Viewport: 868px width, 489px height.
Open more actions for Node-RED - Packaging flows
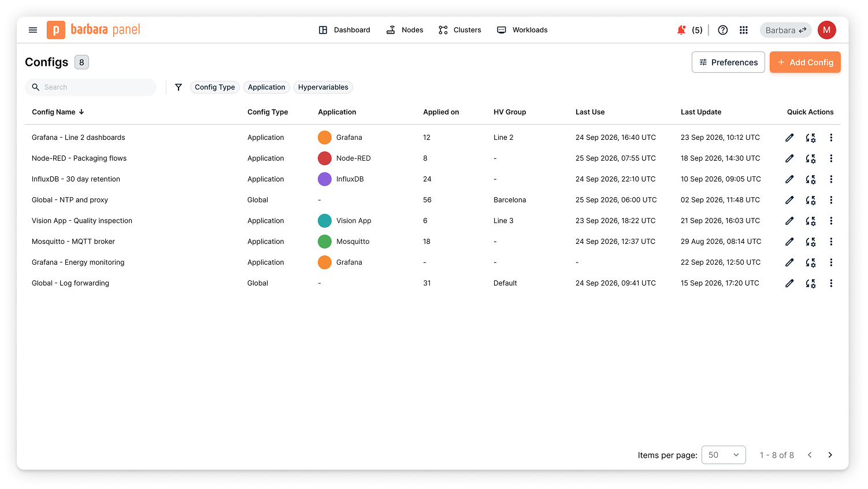831,158
